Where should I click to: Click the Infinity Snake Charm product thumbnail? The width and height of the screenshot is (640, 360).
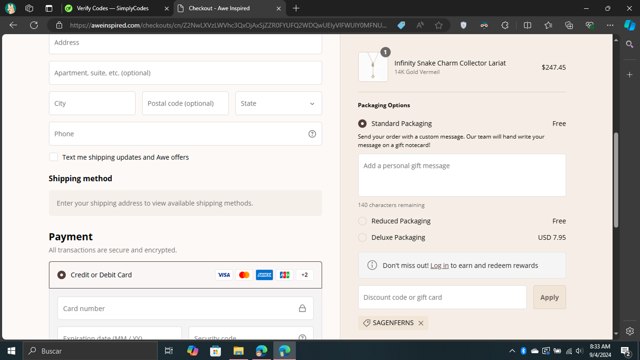pos(373,67)
